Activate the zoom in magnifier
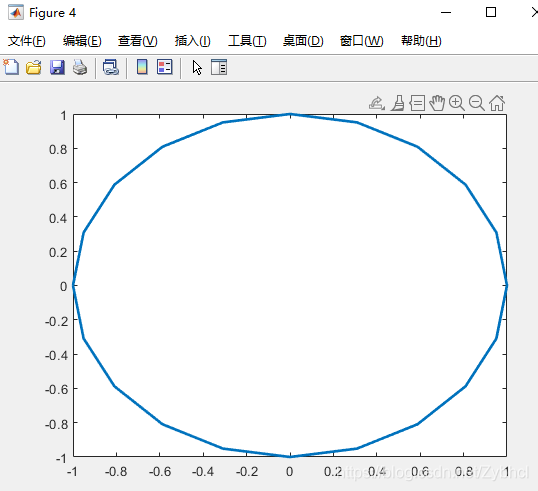This screenshot has width=538, height=491. pyautogui.click(x=457, y=103)
